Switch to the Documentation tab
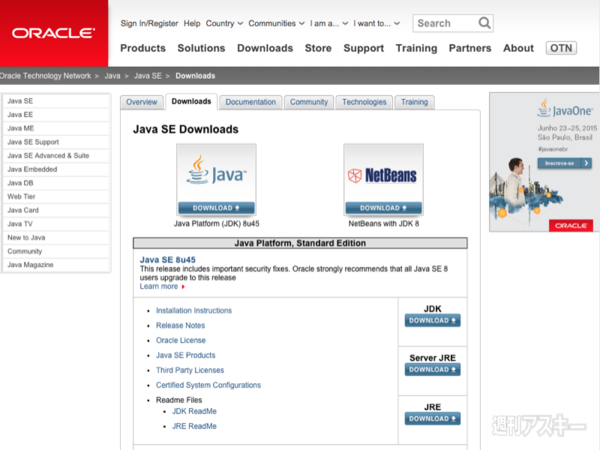The width and height of the screenshot is (600, 450). point(251,102)
